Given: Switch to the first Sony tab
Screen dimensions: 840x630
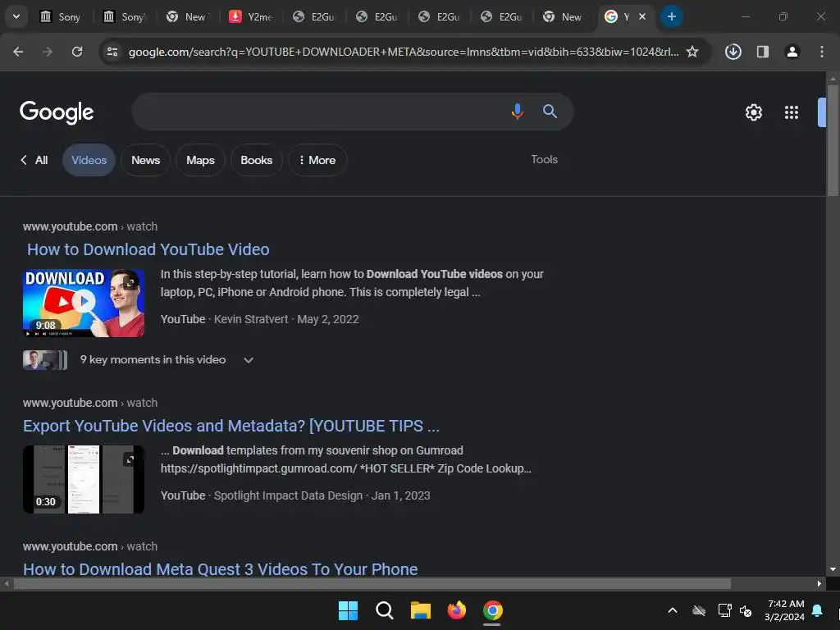Looking at the screenshot, I should (x=61, y=16).
